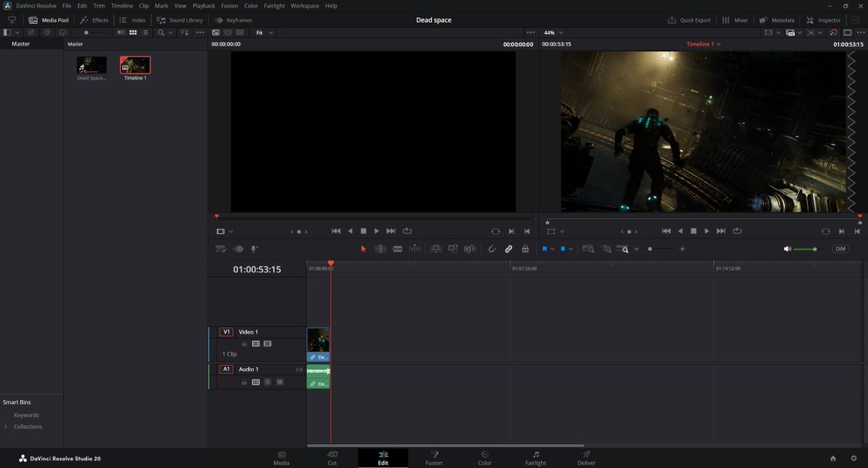
Task: Select the Blade Edit Mode tool
Action: point(397,249)
